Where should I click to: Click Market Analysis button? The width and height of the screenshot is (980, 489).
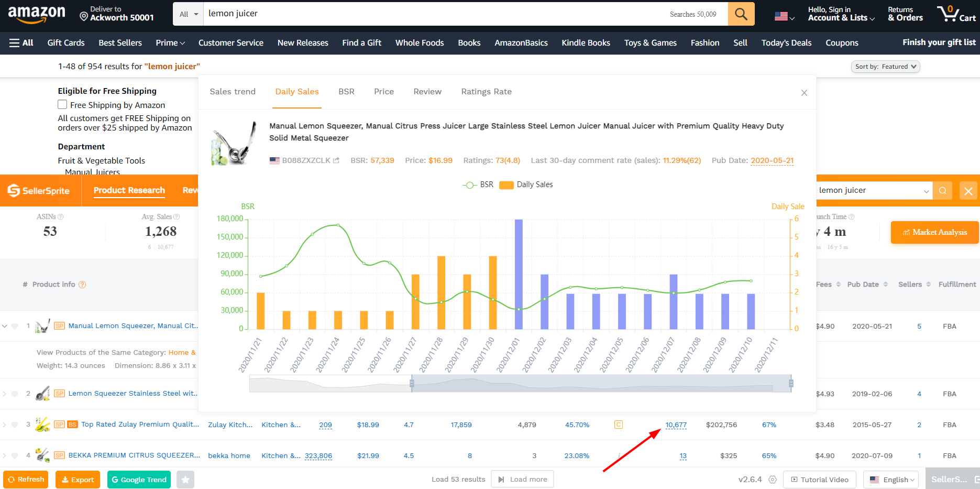tap(935, 232)
